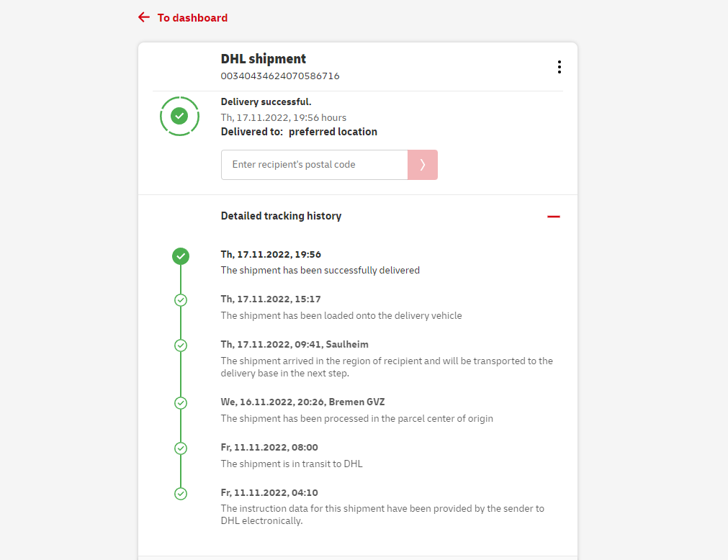Click the tracking number 00340434624070586716

280,76
